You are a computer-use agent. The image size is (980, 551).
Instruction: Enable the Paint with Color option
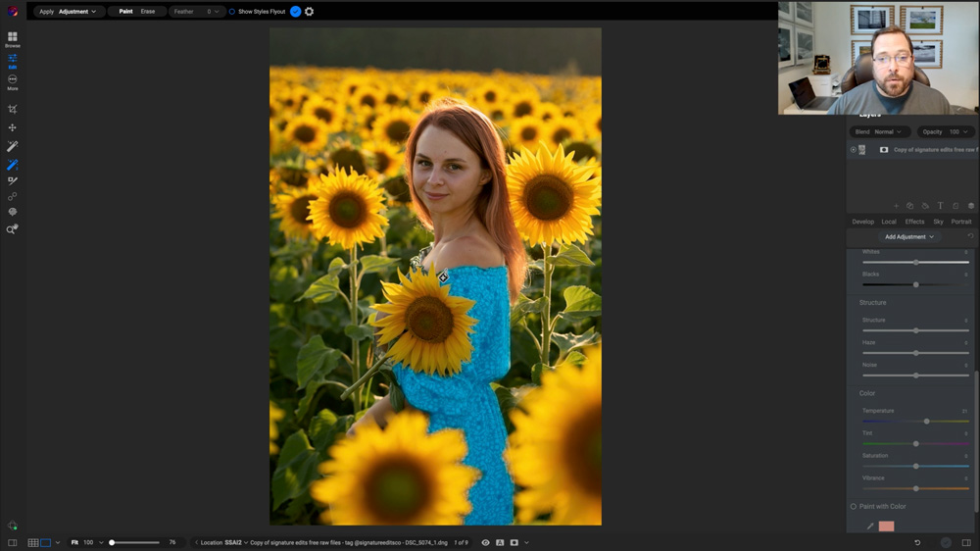pos(854,507)
